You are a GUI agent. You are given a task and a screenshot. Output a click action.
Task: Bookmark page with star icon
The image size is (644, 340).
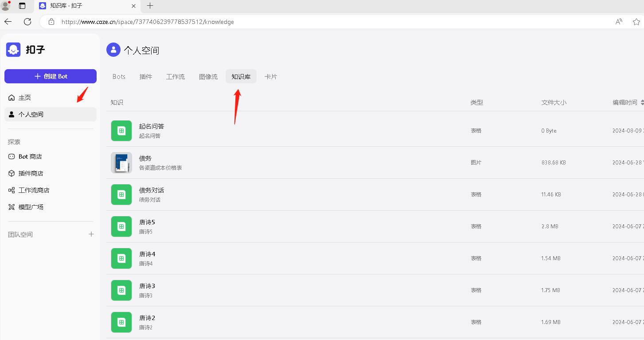pos(636,22)
